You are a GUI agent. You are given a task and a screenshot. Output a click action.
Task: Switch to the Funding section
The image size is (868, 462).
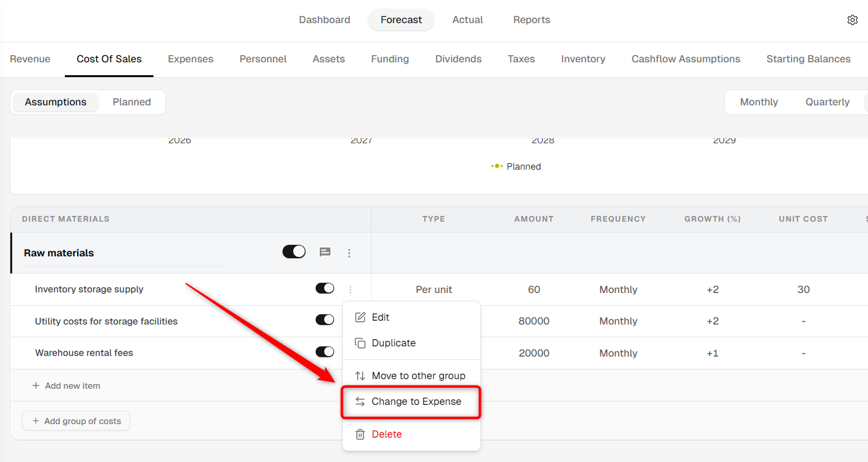click(390, 59)
